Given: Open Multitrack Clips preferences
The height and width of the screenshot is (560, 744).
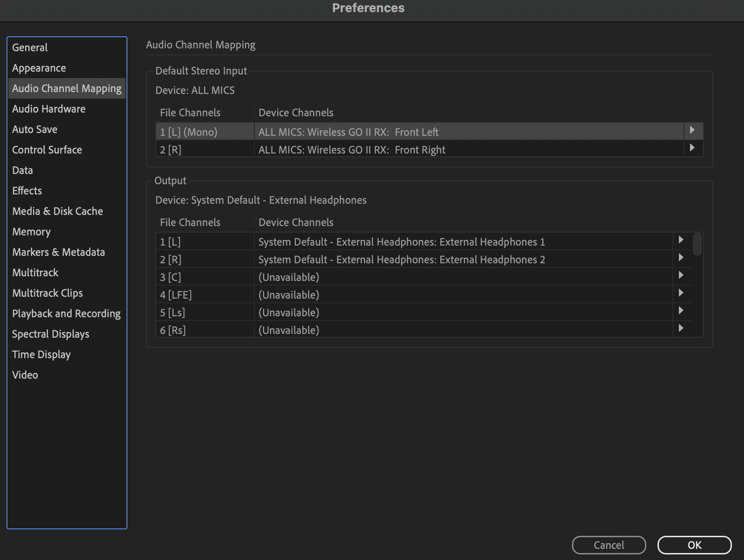Looking at the screenshot, I should [47, 293].
